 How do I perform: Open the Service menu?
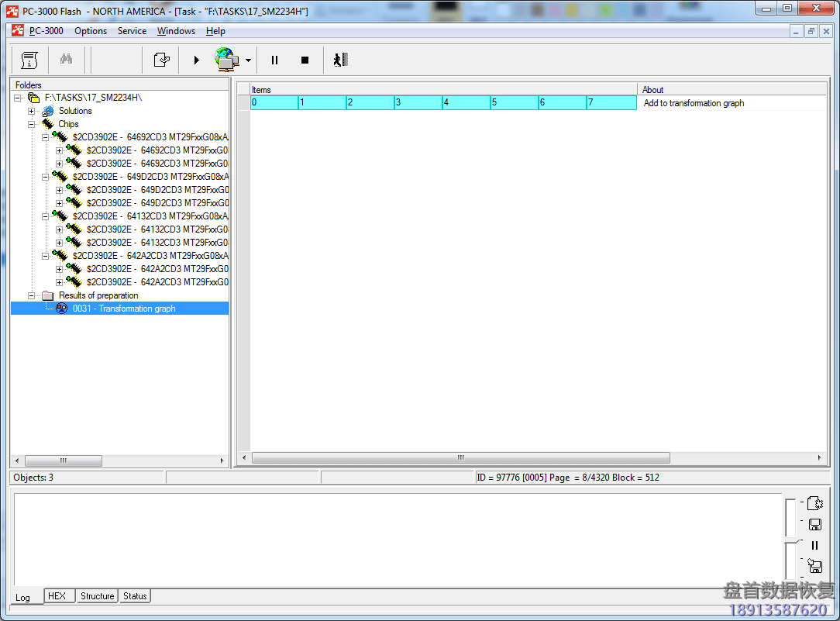coord(132,31)
